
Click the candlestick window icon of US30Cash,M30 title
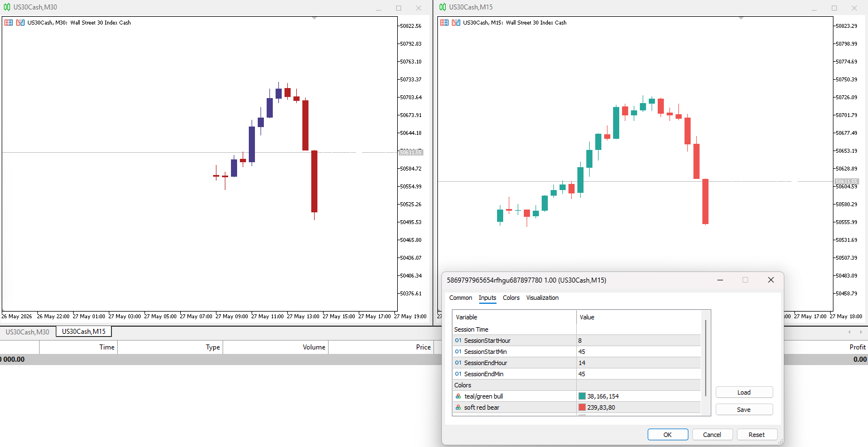point(7,7)
